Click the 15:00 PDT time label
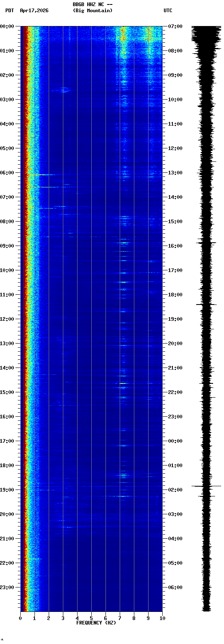Image resolution: width=224 pixels, height=644 pixels. pyautogui.click(x=7, y=392)
